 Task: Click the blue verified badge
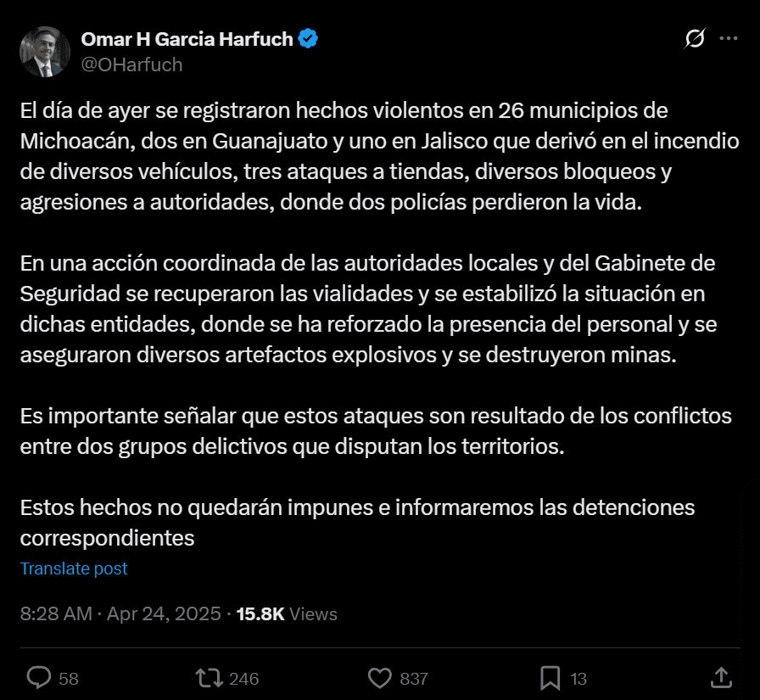308,39
